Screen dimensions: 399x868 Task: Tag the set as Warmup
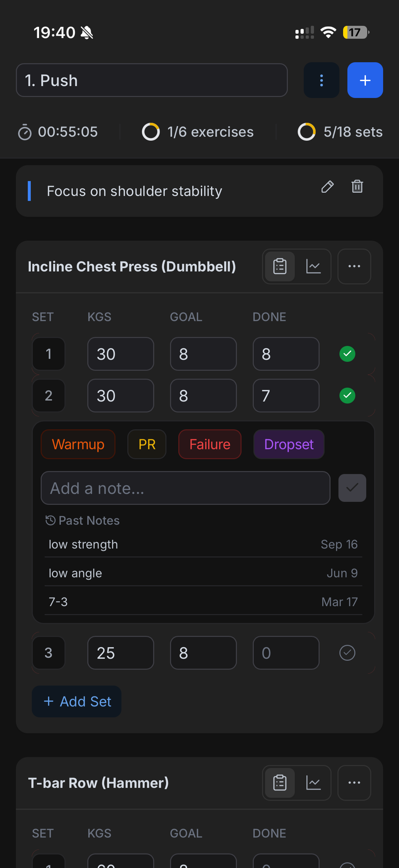coord(78,444)
